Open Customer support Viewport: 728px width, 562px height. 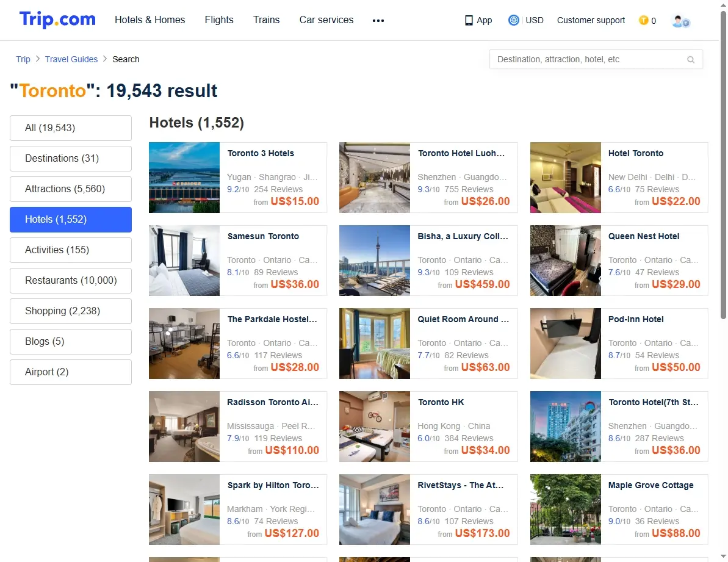click(x=591, y=20)
